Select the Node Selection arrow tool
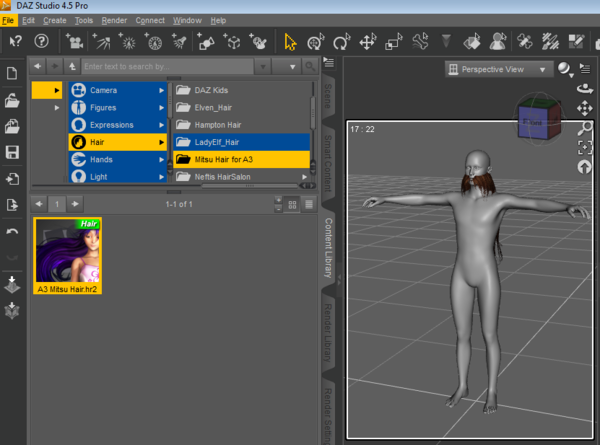 coord(290,41)
